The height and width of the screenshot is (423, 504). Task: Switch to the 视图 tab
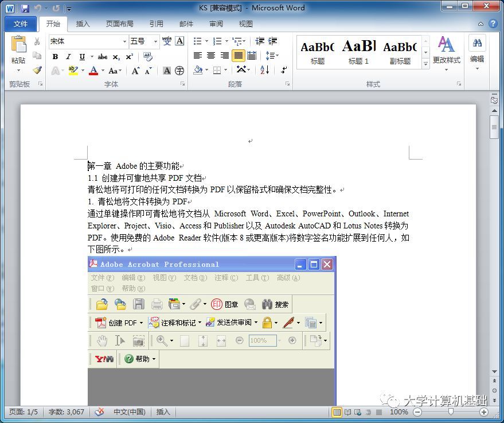[245, 24]
